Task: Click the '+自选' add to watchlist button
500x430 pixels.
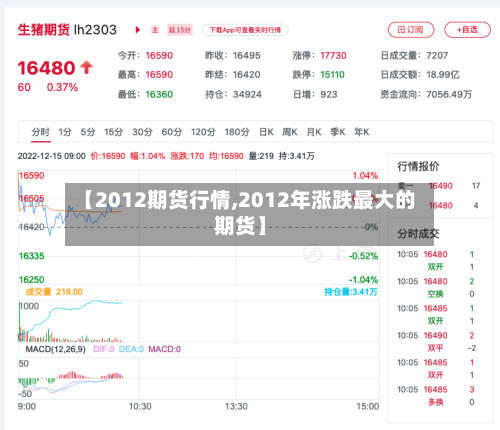Action: [467, 30]
